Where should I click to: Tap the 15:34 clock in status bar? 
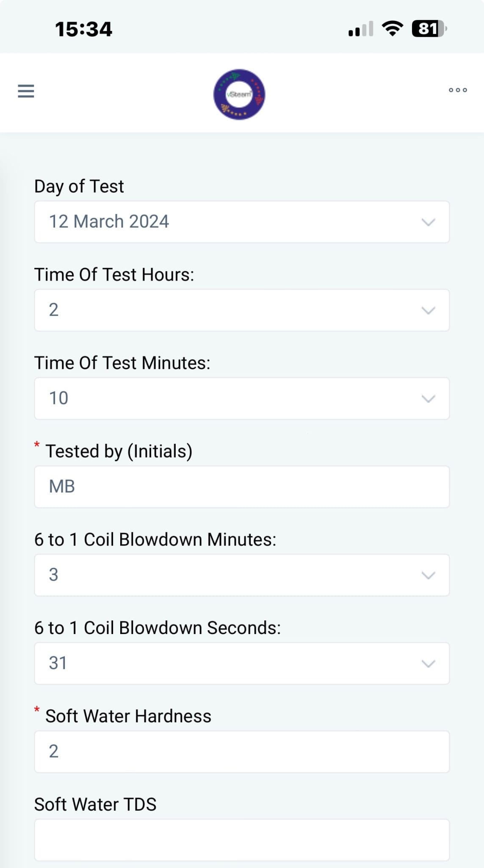point(83,29)
